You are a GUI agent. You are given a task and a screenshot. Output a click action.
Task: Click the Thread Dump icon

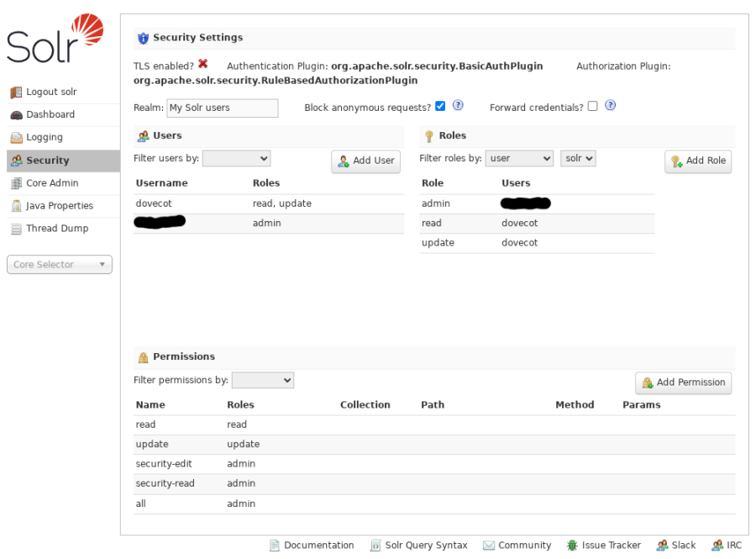pyautogui.click(x=17, y=229)
